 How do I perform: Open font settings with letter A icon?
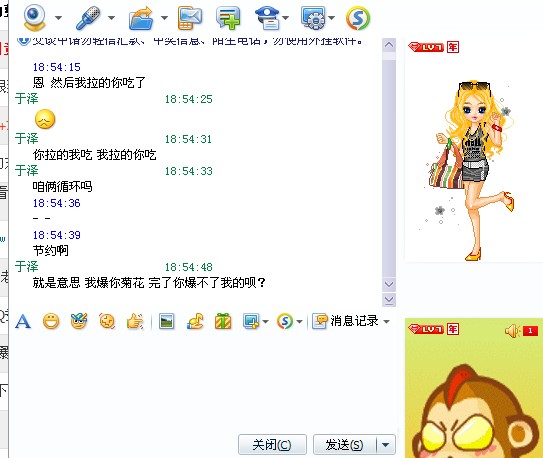point(23,322)
